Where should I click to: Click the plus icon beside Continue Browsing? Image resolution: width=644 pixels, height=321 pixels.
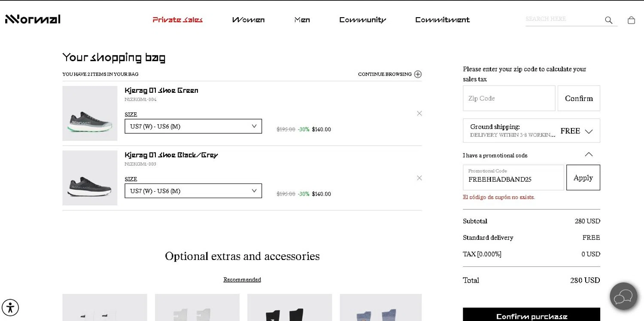click(418, 74)
